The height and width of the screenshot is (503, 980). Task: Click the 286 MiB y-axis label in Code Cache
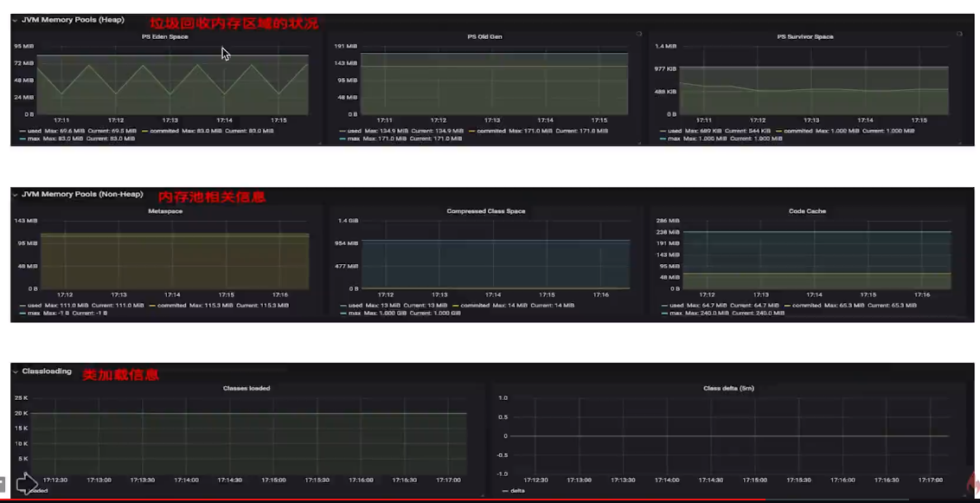(x=668, y=221)
